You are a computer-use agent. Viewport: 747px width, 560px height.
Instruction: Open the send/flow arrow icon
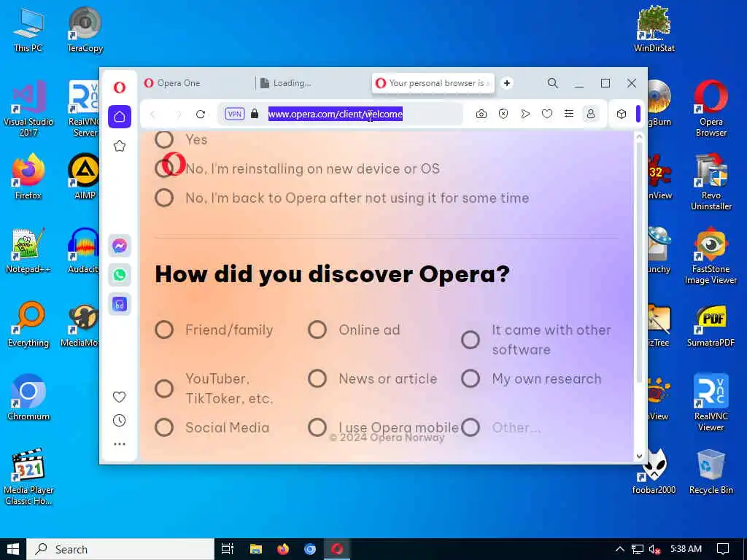(525, 114)
